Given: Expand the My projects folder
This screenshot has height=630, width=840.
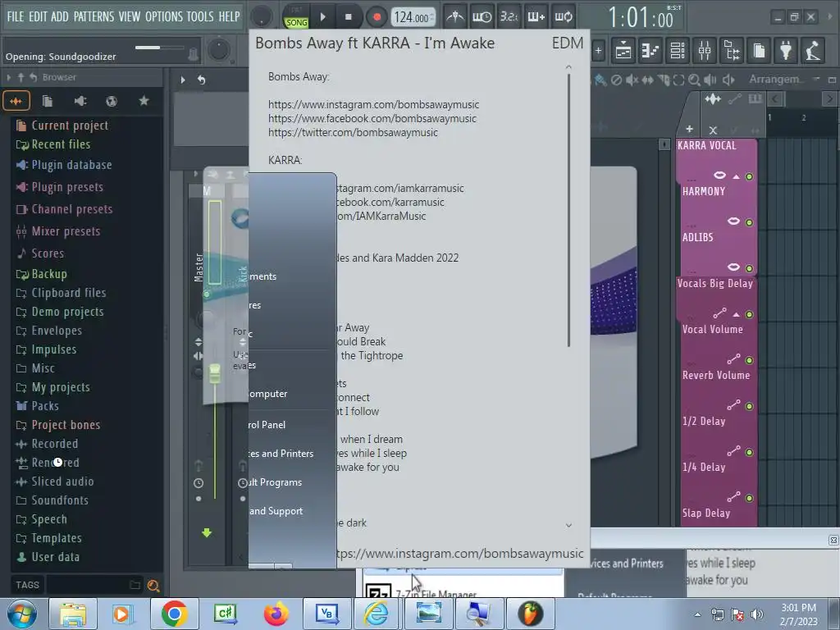Looking at the screenshot, I should (61, 387).
